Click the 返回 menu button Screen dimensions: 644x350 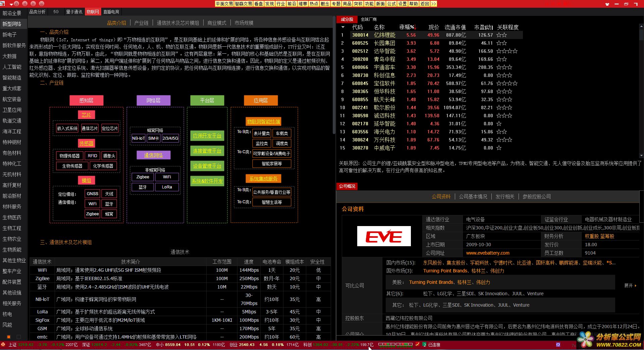(425, 4)
